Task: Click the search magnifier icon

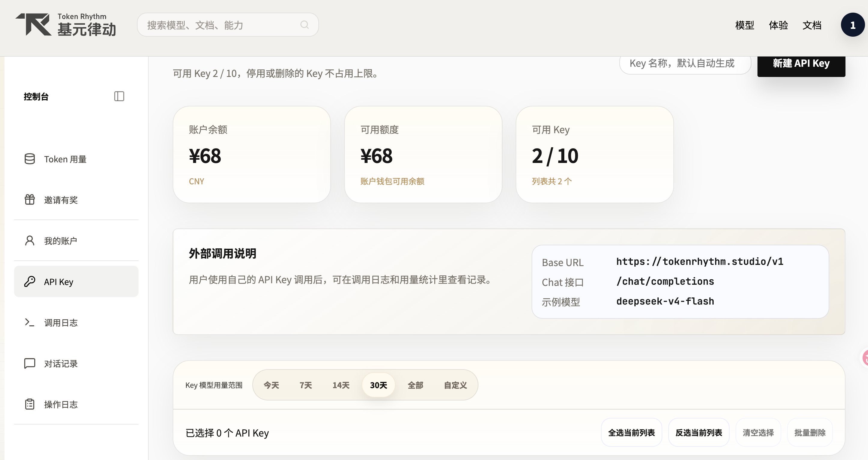Action: 304,25
